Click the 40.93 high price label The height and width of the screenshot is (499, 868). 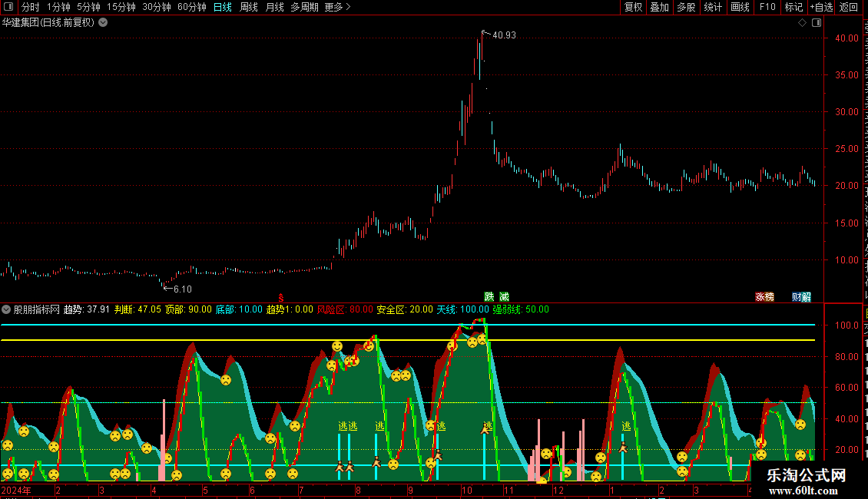[x=504, y=35]
